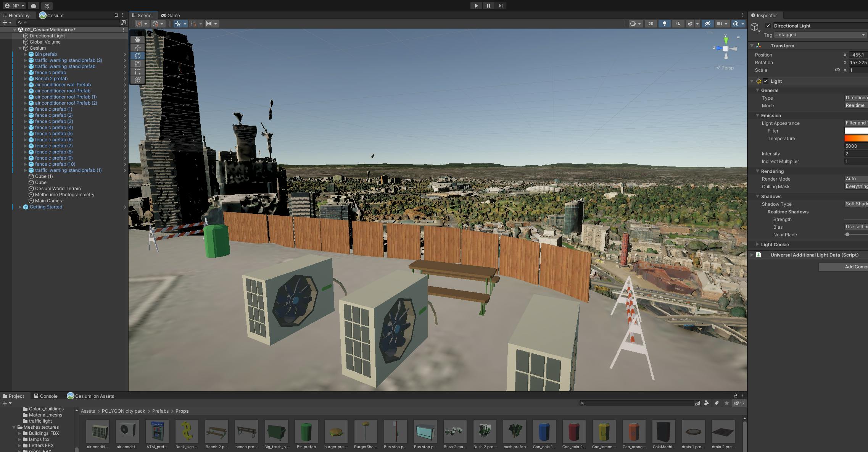Open the Console tab
The height and width of the screenshot is (452, 868).
coord(45,396)
